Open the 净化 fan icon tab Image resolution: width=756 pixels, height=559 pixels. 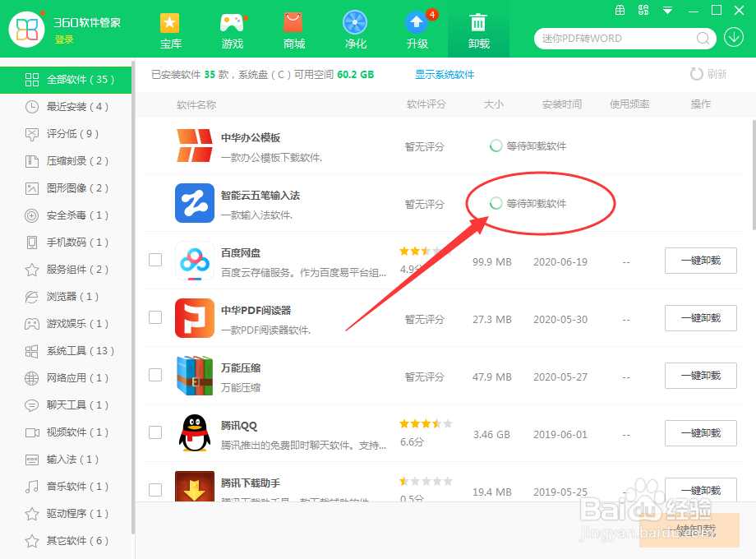[x=355, y=31]
